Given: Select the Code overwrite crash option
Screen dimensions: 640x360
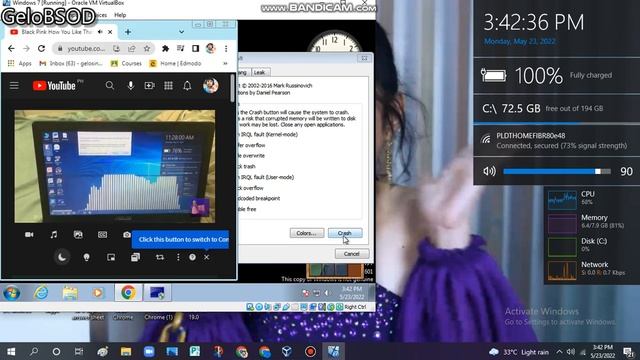Looking at the screenshot, I should [251, 156].
